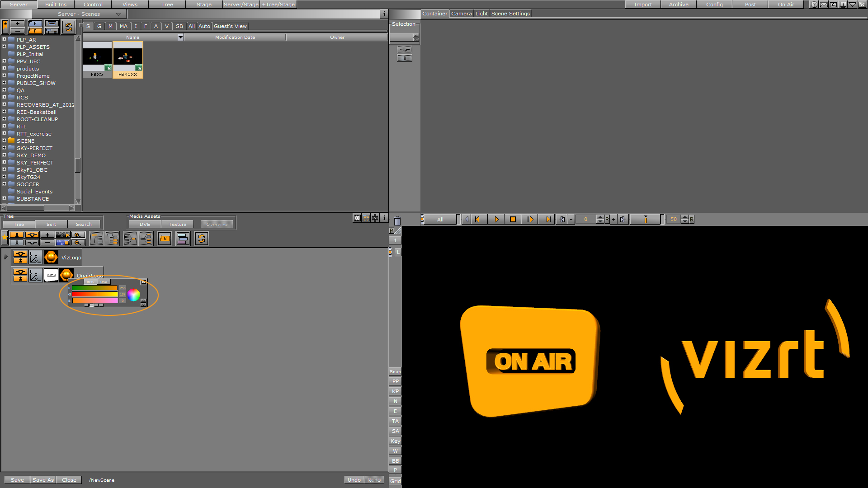Select the Texture media asset tab
Image resolution: width=868 pixels, height=488 pixels.
click(x=177, y=224)
